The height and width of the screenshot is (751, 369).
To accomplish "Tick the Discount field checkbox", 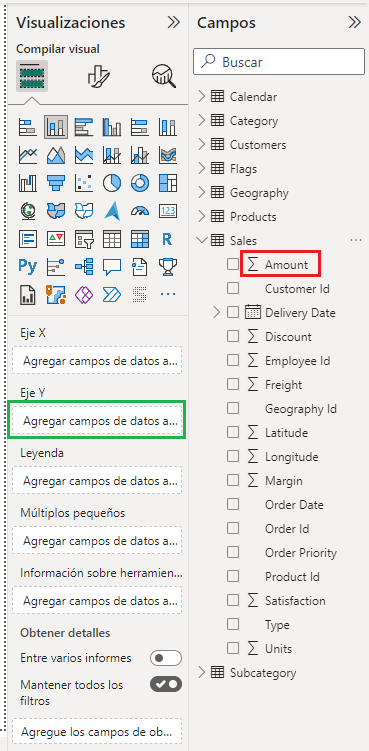I will 233,336.
